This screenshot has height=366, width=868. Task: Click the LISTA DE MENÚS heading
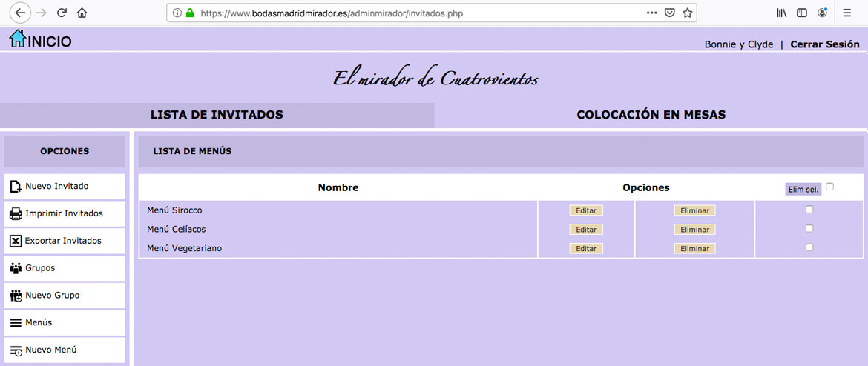(x=192, y=151)
